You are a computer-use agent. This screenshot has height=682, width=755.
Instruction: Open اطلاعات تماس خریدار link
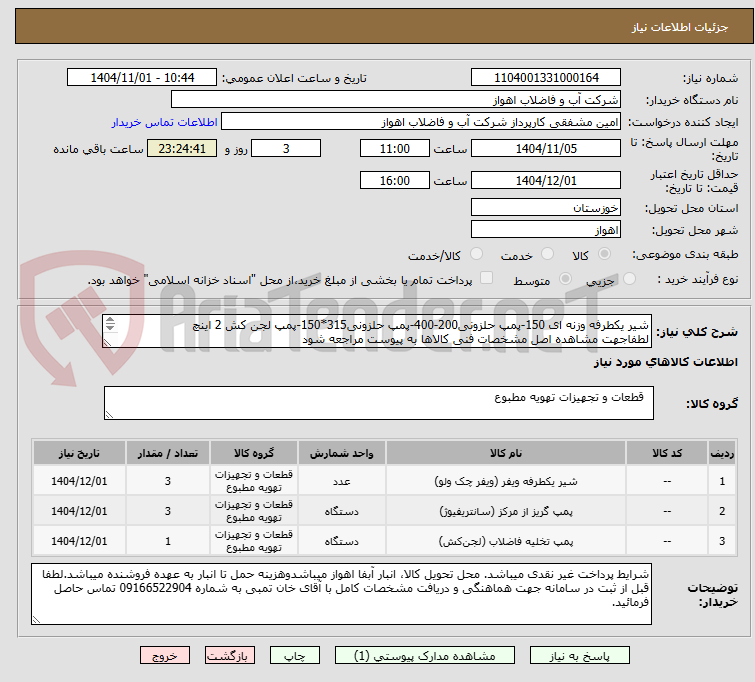click(x=165, y=122)
